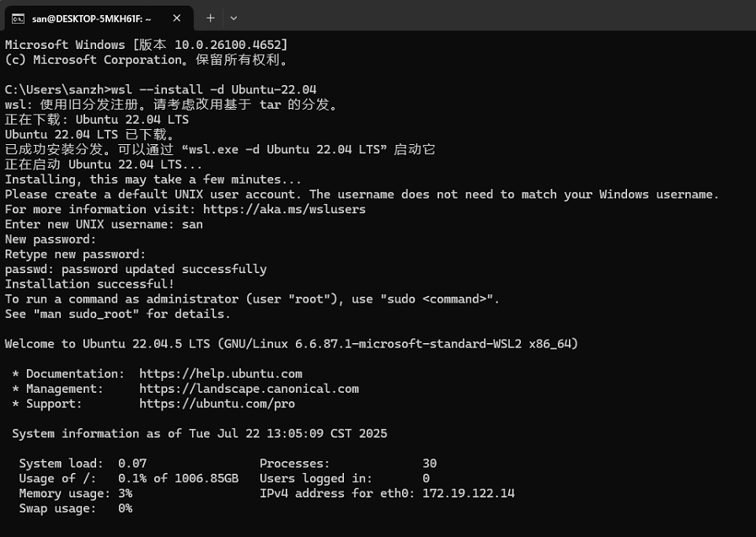Click the System load value 0.07
Screen dimensions: 756x537
(131, 463)
